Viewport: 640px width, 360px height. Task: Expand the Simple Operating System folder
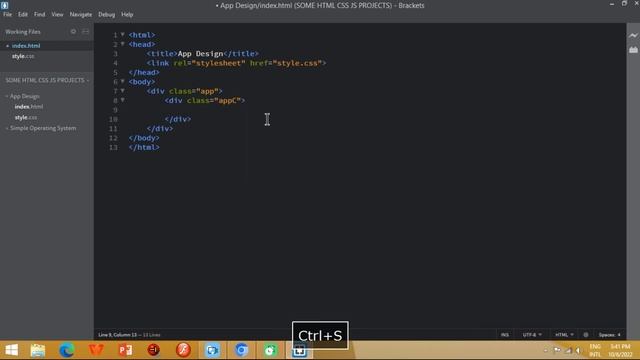pyautogui.click(x=42, y=128)
